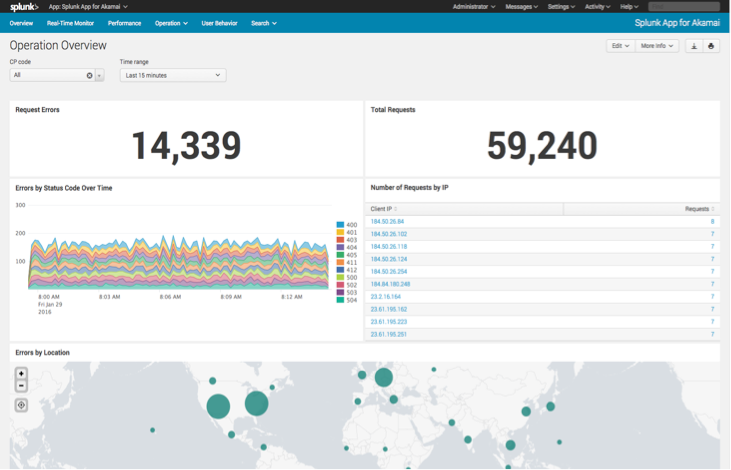The height and width of the screenshot is (470, 731).
Task: Open the Administrator menu
Action: (x=474, y=7)
